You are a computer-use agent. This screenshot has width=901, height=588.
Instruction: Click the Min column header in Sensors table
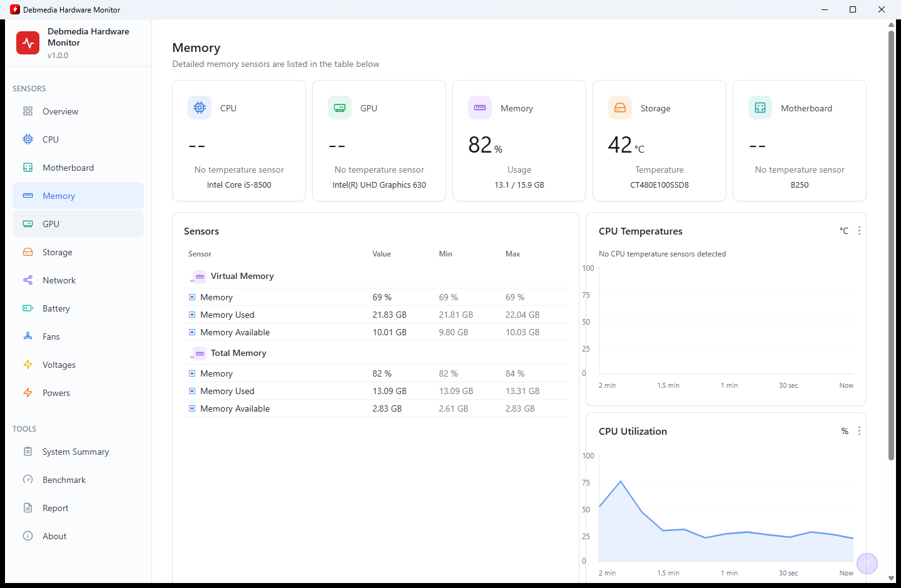coord(445,254)
